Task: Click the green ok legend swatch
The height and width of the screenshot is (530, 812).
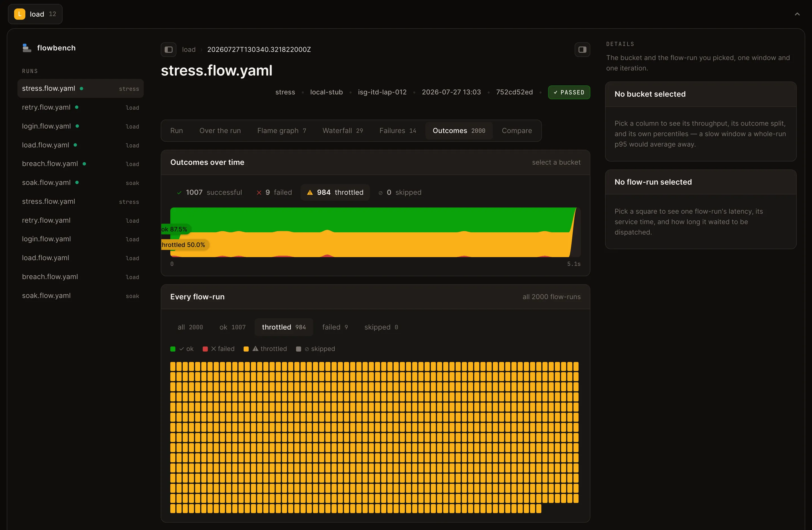Action: point(173,349)
